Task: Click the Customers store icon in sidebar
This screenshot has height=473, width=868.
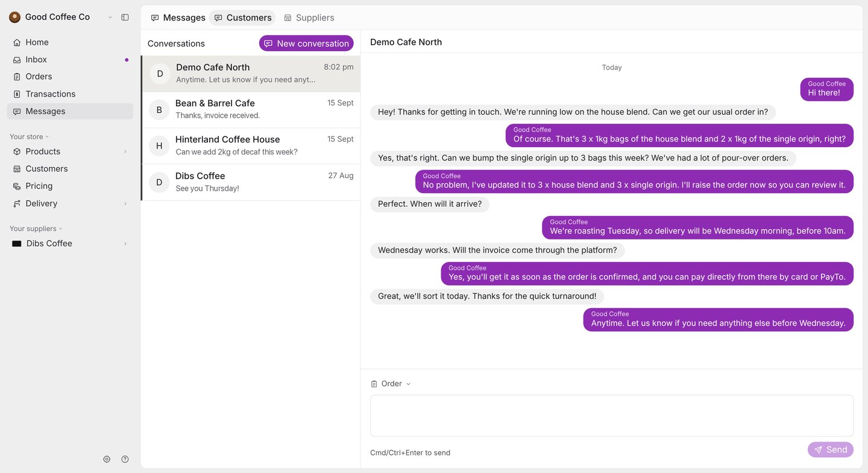Action: tap(17, 169)
